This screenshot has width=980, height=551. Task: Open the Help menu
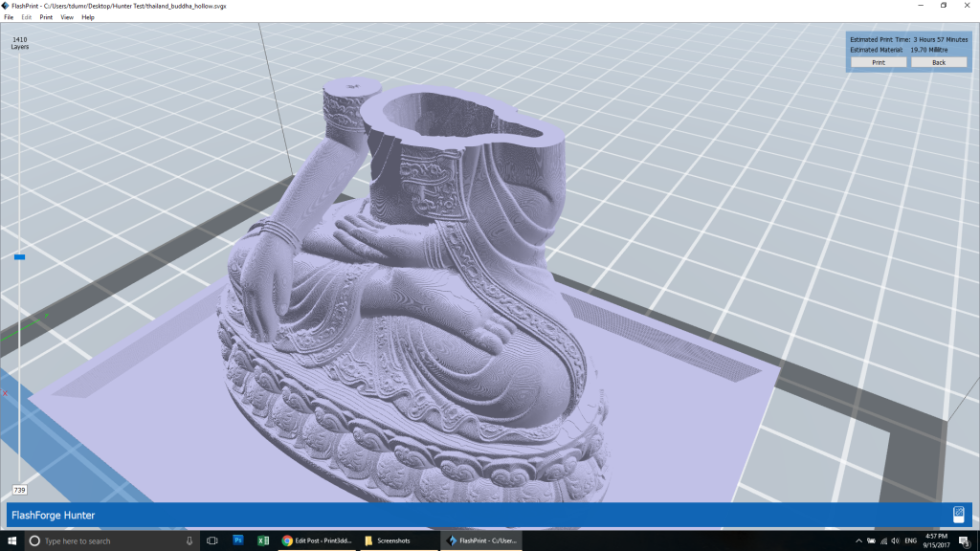click(87, 17)
